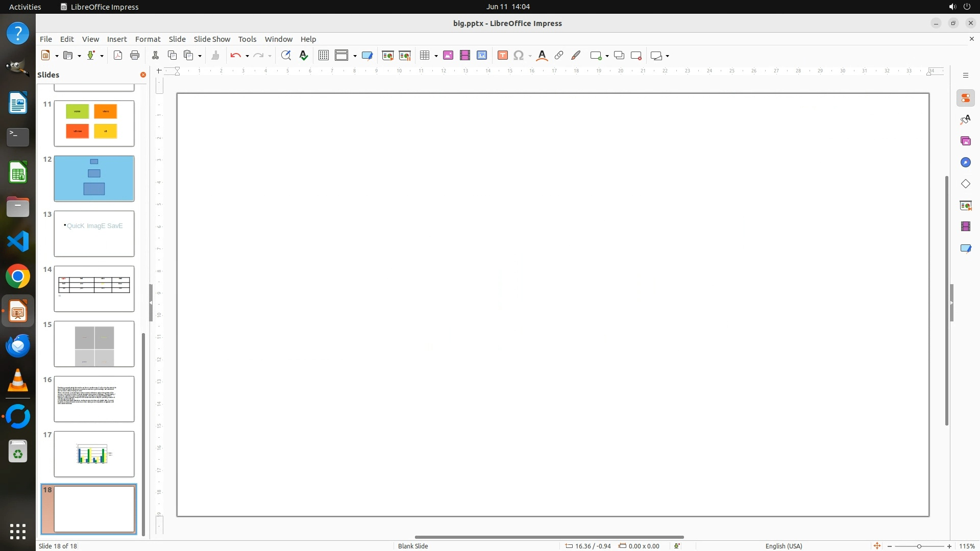
Task: Toggle the Display Grid button
Action: coord(323,56)
